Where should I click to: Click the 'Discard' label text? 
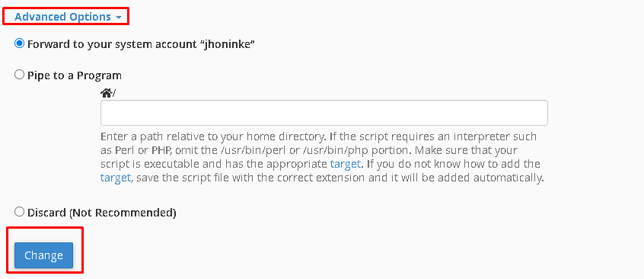pyautogui.click(x=46, y=213)
